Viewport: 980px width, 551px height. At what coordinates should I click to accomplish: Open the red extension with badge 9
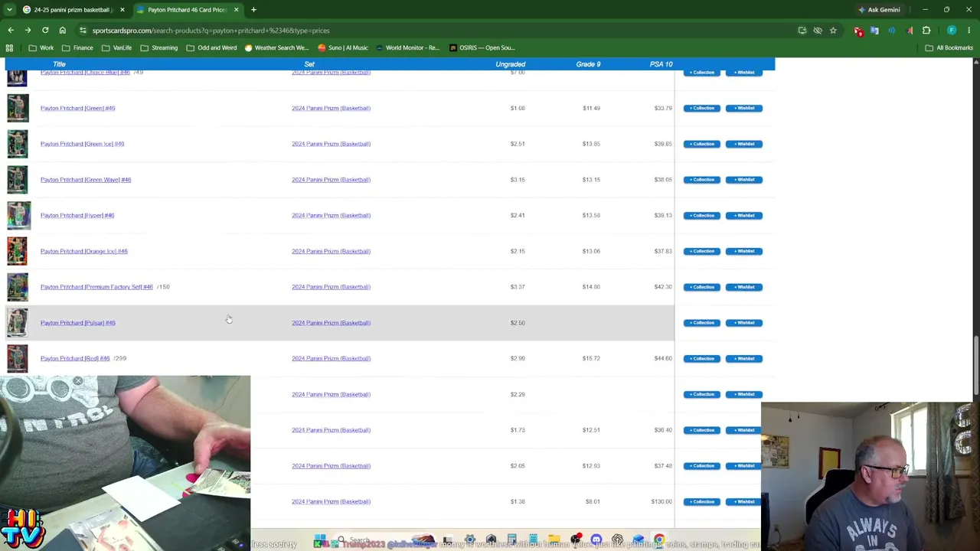tap(858, 31)
